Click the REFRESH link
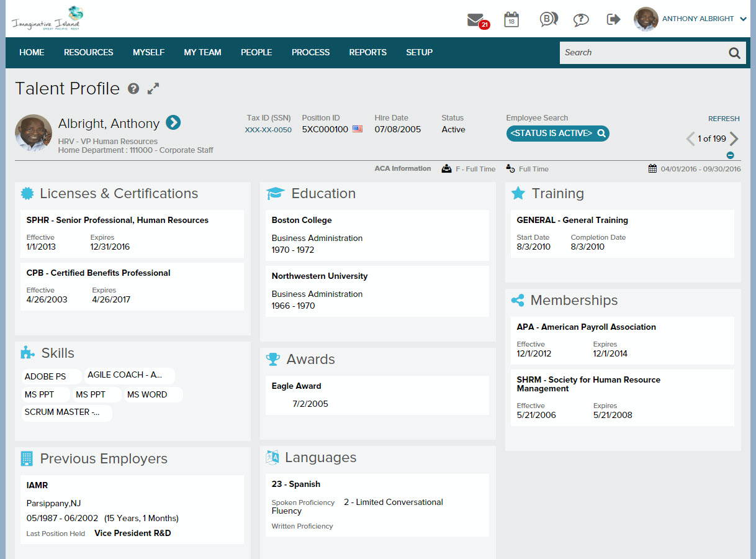 (724, 118)
